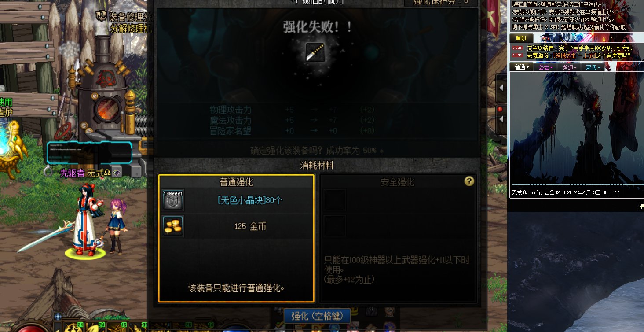Open the 公会 guild chat dropdown
The width and height of the screenshot is (644, 332).
pyautogui.click(x=545, y=67)
